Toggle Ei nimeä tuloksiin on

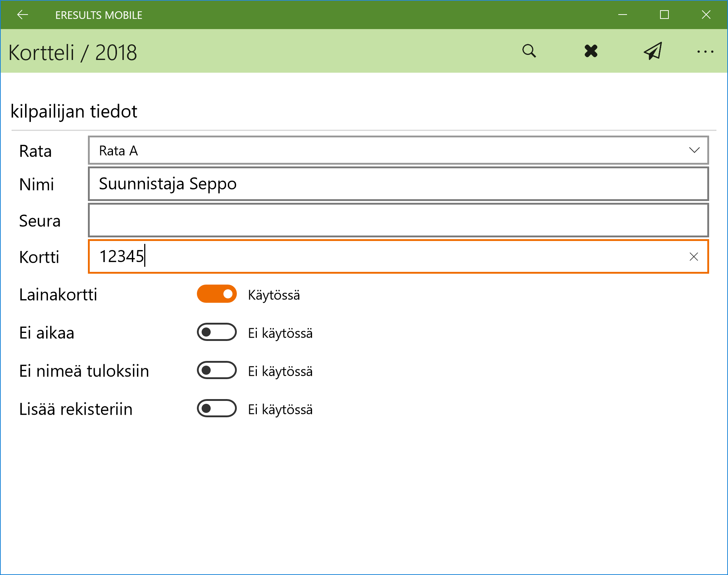[217, 370]
